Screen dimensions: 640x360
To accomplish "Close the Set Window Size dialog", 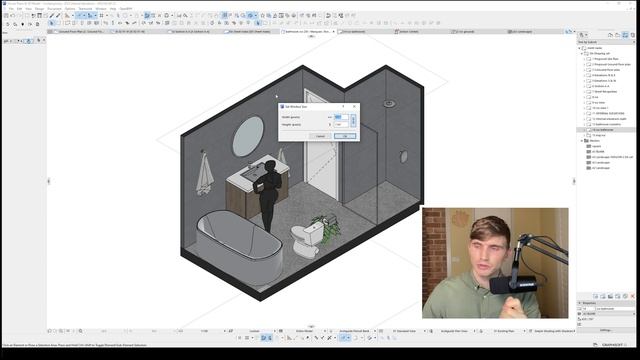I will click(354, 106).
